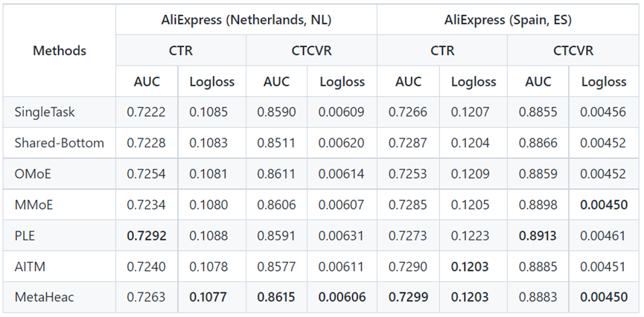644x317 pixels.
Task: Select the SingleTask row label
Action: click(45, 112)
